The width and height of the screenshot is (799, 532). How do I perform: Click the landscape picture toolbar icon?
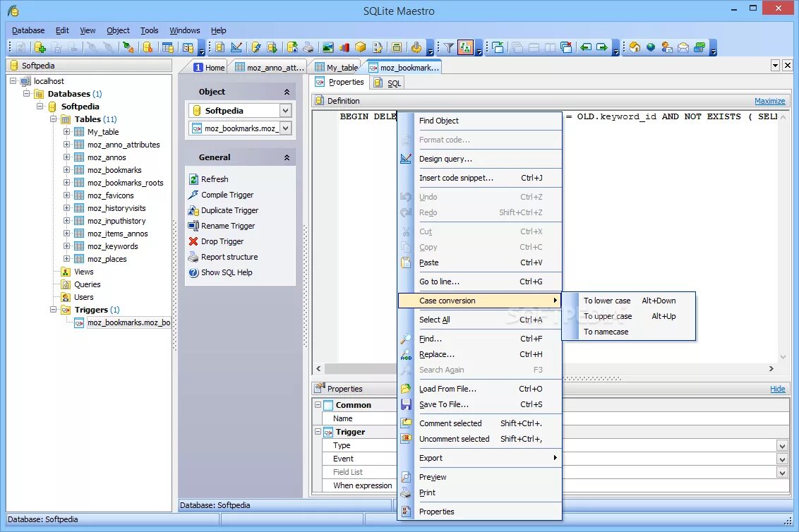coord(328,47)
